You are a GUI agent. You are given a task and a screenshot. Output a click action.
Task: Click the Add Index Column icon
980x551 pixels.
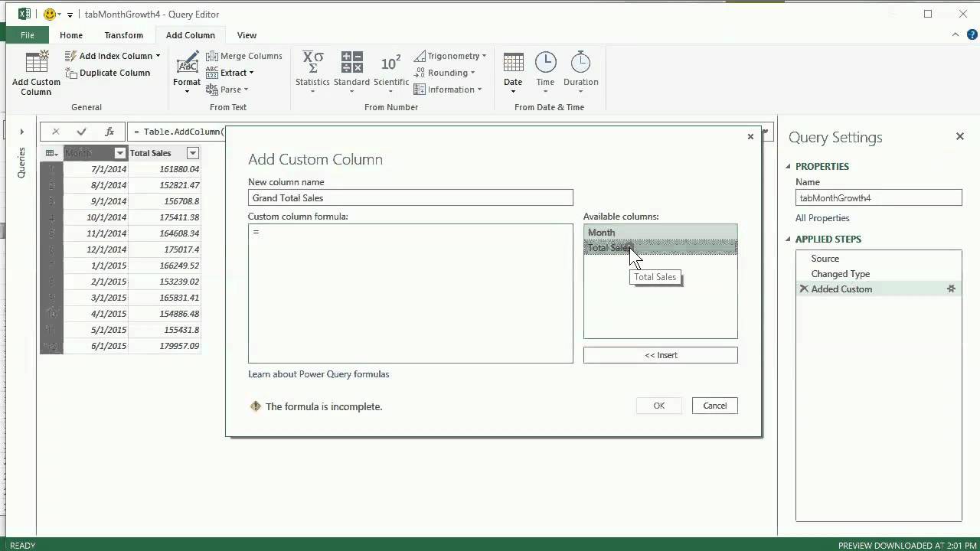pyautogui.click(x=70, y=56)
